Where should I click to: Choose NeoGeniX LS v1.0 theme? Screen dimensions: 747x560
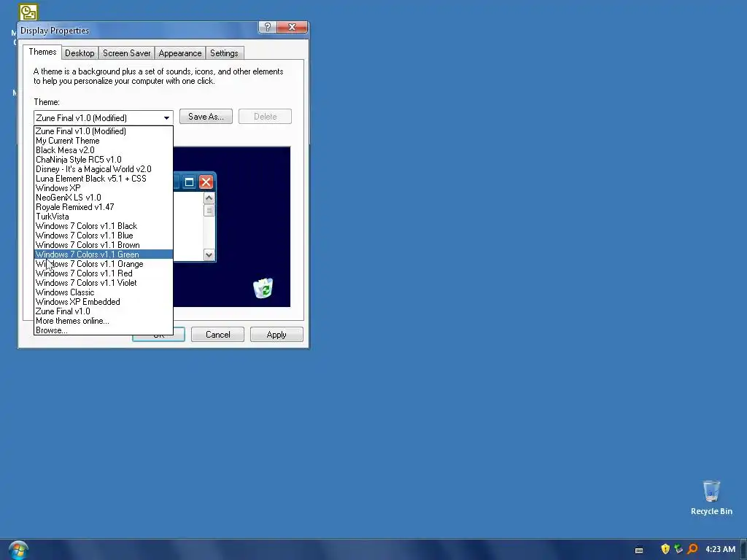tap(104, 197)
